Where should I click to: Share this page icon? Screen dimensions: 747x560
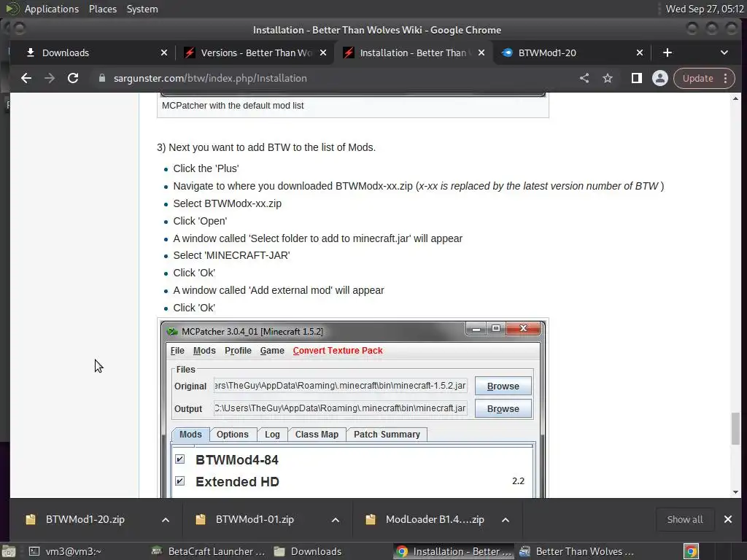click(584, 78)
